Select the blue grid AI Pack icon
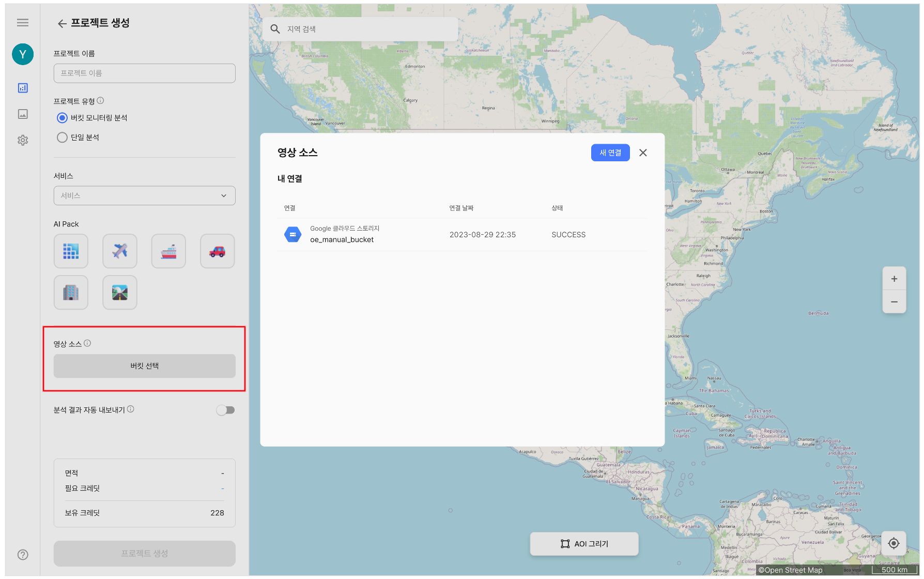The image size is (924, 579). point(71,251)
